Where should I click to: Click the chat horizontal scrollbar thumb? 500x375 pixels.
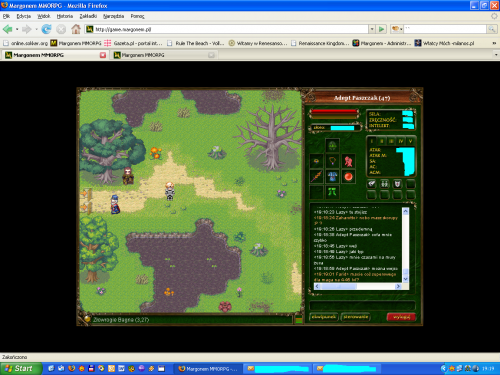[x=338, y=286]
